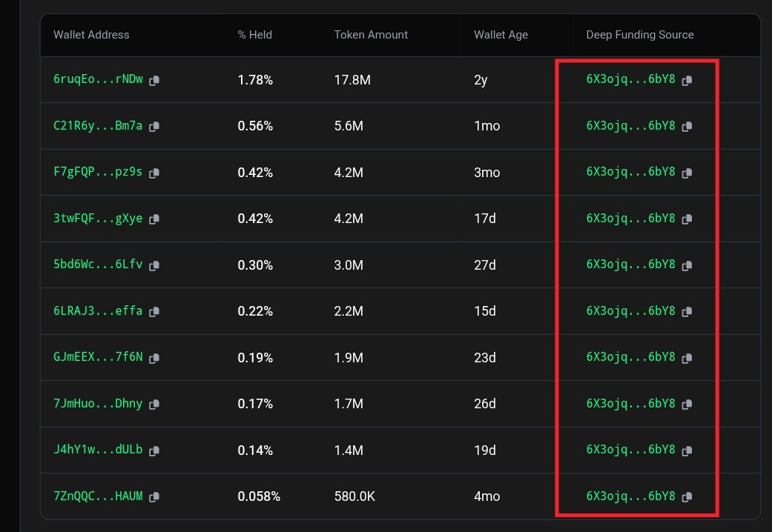This screenshot has width=772, height=532.
Task: Open 6X3ojq...6bY8 funding link in 27d row
Action: point(630,265)
